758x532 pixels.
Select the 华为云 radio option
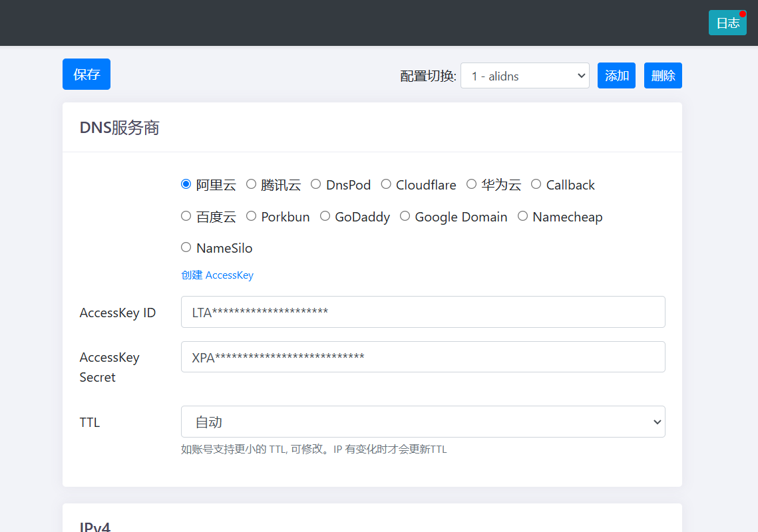point(471,184)
